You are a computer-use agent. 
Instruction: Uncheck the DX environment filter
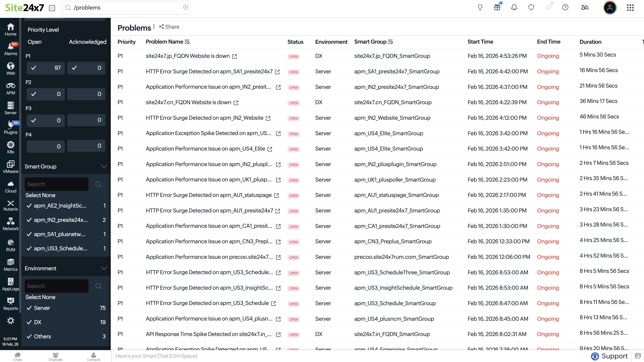pyautogui.click(x=29, y=322)
